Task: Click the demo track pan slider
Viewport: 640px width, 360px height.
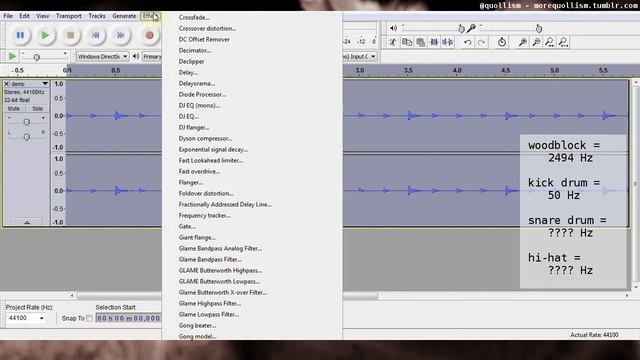Action: (27, 137)
